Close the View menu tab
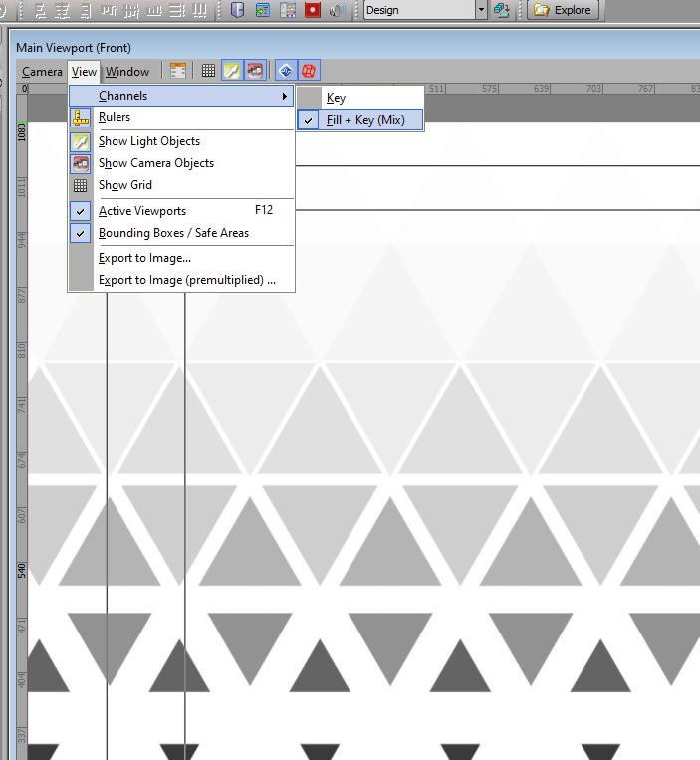The image size is (700, 760). pyautogui.click(x=84, y=72)
